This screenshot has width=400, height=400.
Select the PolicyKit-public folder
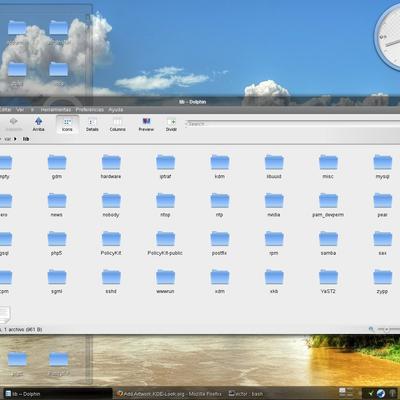(x=165, y=243)
